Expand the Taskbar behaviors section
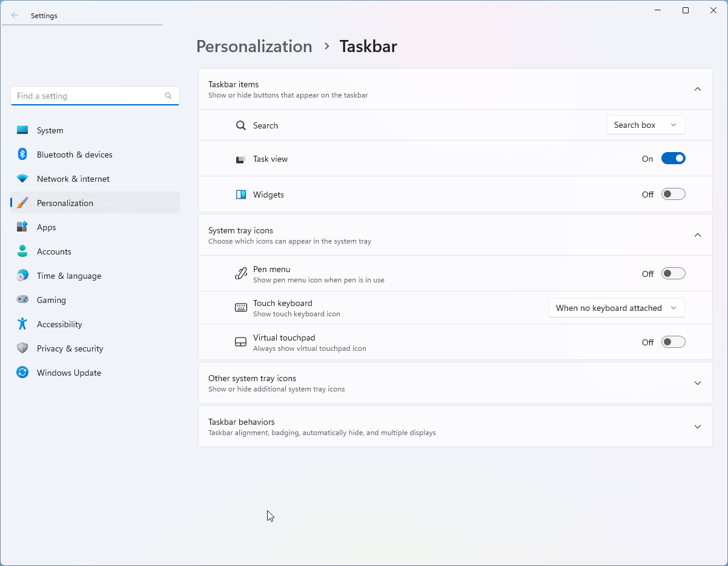The height and width of the screenshot is (566, 728). tap(455, 427)
